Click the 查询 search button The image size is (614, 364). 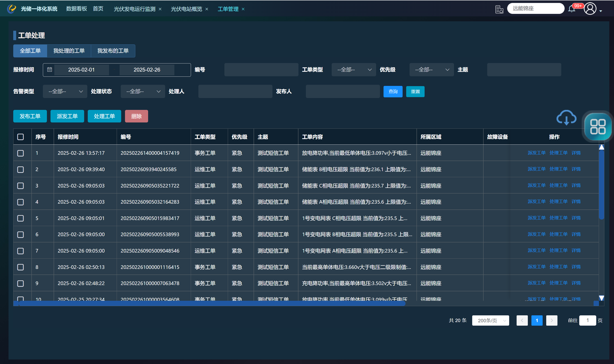click(x=393, y=92)
